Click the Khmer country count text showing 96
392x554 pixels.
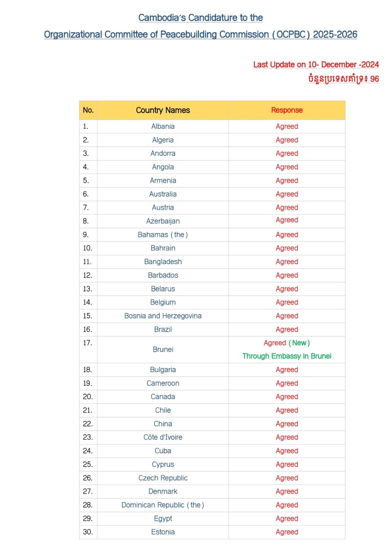click(343, 78)
